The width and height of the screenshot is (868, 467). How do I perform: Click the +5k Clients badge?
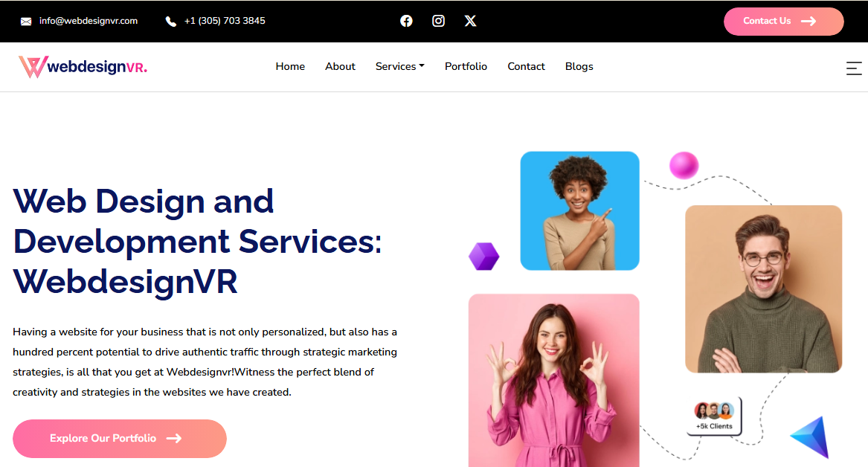714,416
